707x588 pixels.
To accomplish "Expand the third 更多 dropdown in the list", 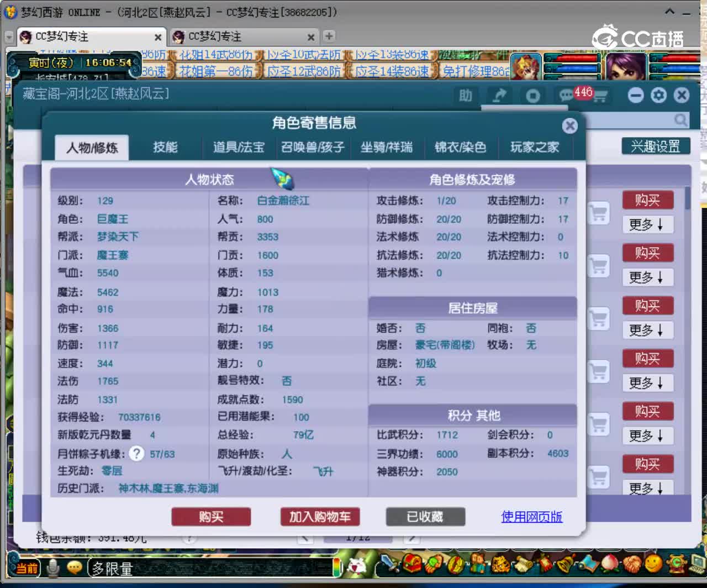I will click(x=647, y=330).
